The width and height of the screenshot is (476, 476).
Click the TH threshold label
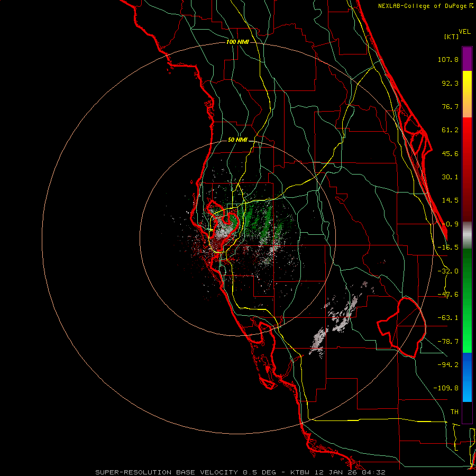click(454, 411)
